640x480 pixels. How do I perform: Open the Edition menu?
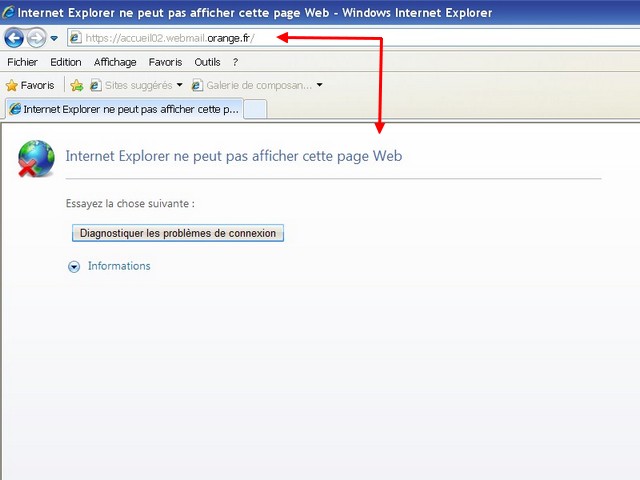(x=66, y=62)
